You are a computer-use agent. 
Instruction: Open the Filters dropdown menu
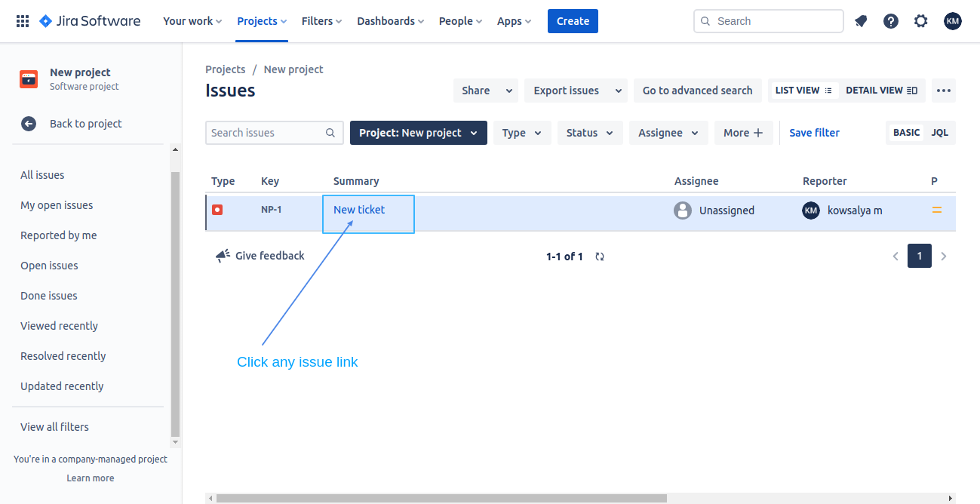(321, 21)
